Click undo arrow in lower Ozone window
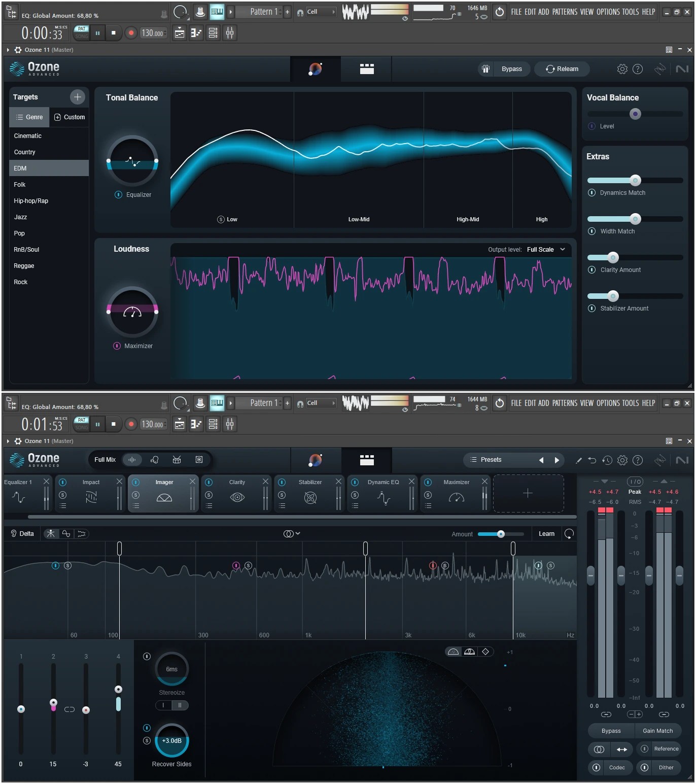The width and height of the screenshot is (696, 784). point(592,460)
